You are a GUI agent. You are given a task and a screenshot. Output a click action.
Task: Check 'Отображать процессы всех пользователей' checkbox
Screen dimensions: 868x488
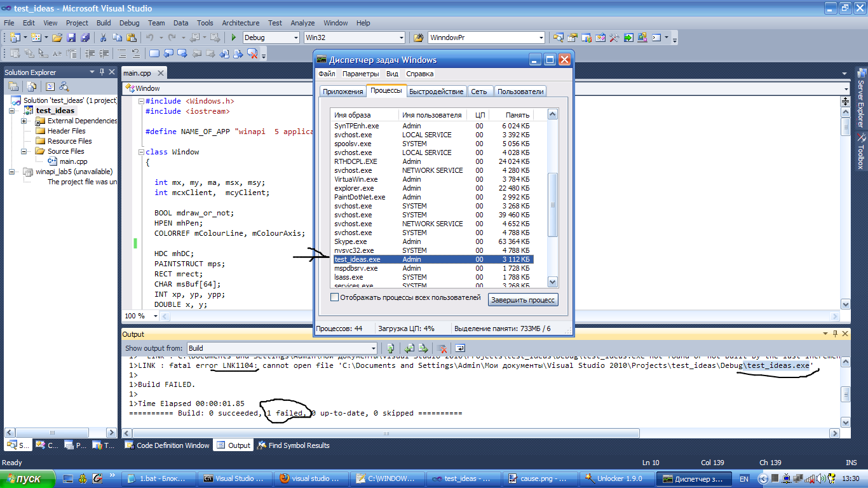(335, 297)
